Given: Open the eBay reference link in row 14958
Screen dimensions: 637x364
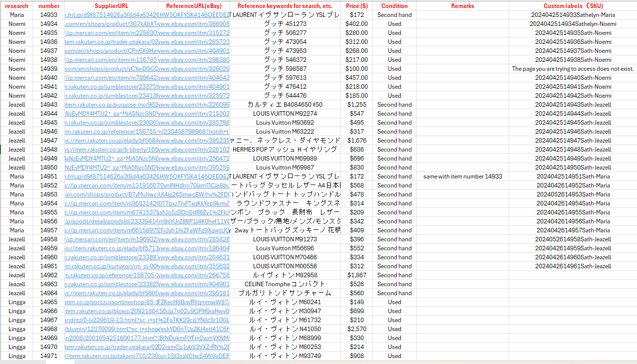Looking at the screenshot, I should [x=194, y=239].
